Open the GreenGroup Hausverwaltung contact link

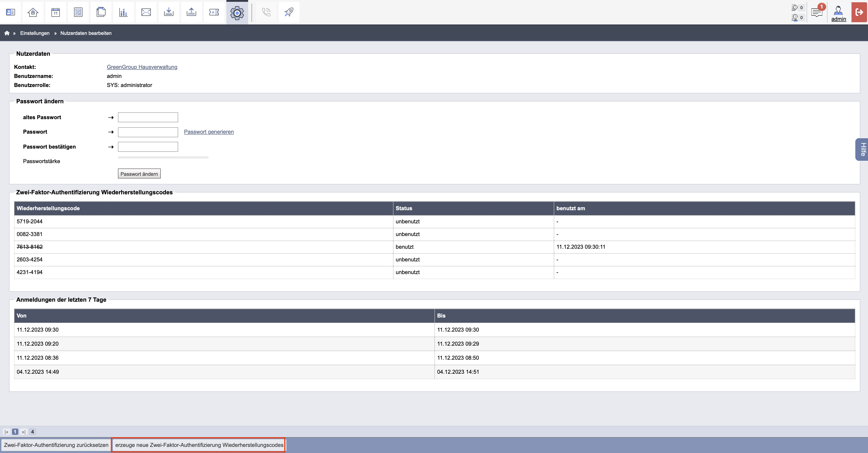[142, 67]
